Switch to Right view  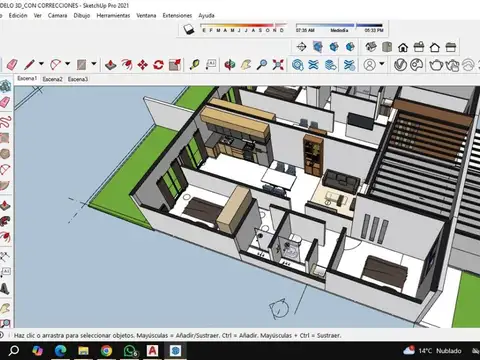[x=419, y=47]
